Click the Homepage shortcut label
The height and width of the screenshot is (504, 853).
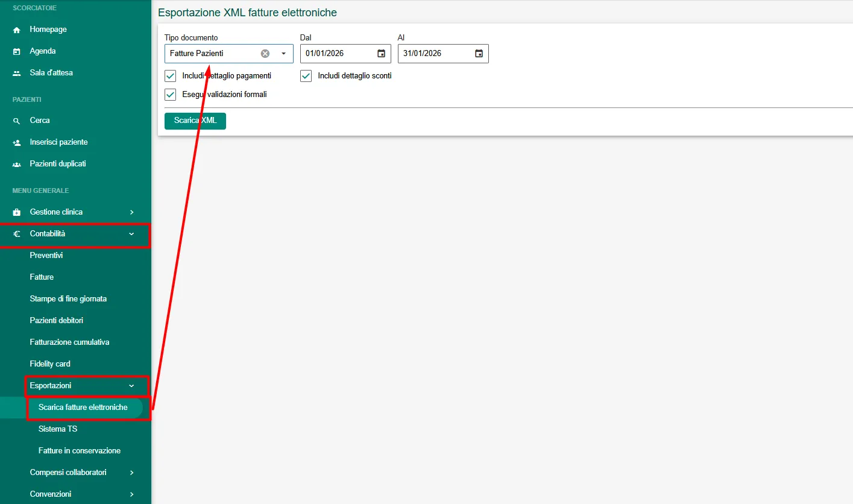(x=48, y=30)
